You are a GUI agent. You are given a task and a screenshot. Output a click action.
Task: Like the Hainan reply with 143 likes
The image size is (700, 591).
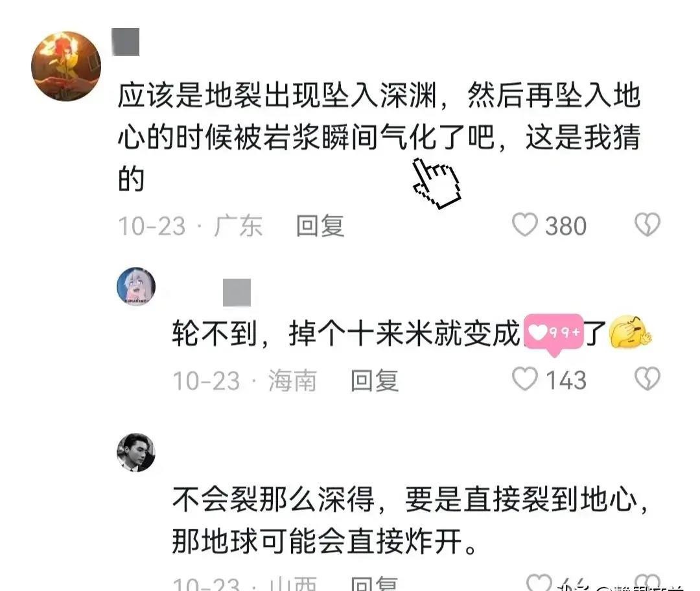pos(524,379)
